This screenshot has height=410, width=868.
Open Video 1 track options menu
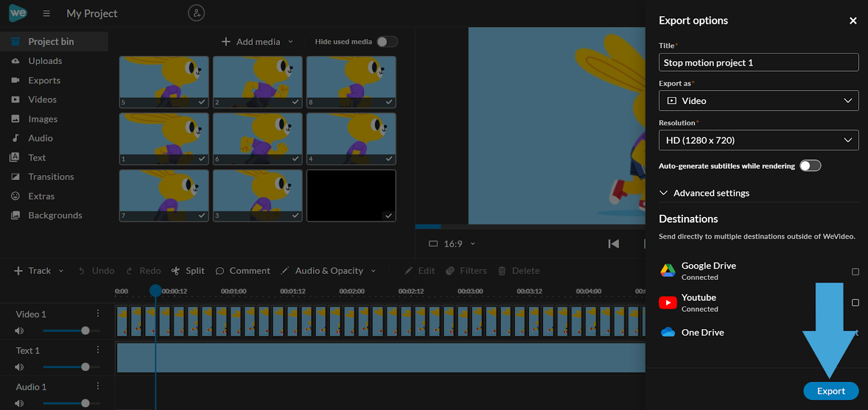(98, 313)
